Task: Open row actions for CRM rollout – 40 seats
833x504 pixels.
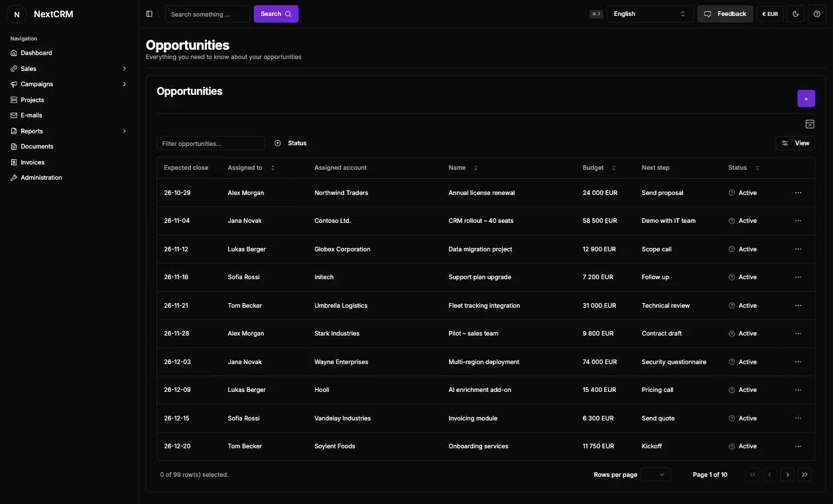Action: (x=798, y=221)
